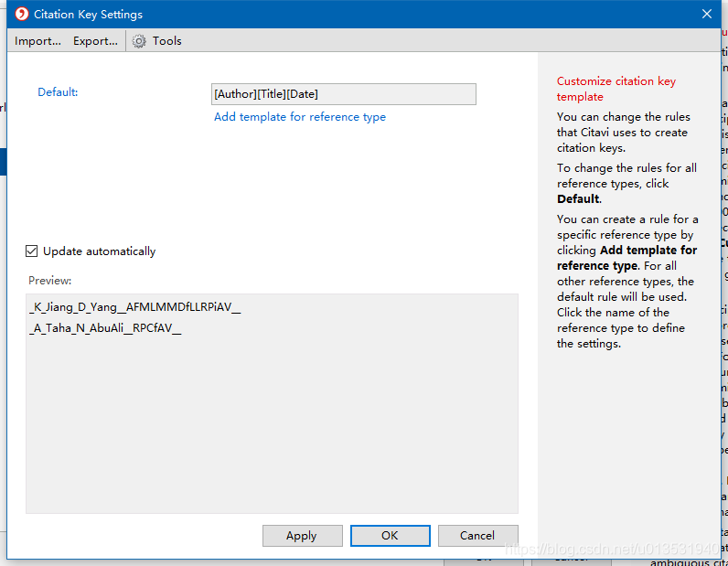Screen dimensions: 728x566
Task: Toggle the Update automatically checkbox
Action: click(x=32, y=251)
